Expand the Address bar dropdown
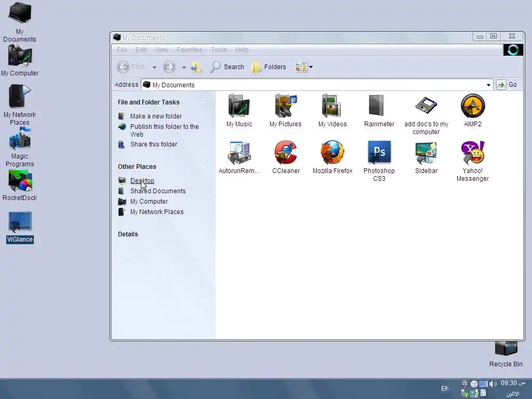Image resolution: width=532 pixels, height=399 pixels. pyautogui.click(x=488, y=85)
